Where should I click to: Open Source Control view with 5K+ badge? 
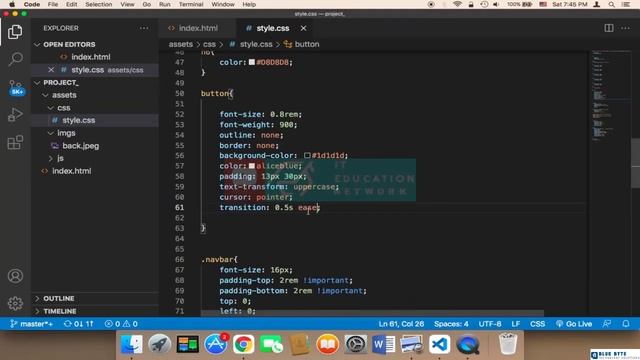(16, 87)
